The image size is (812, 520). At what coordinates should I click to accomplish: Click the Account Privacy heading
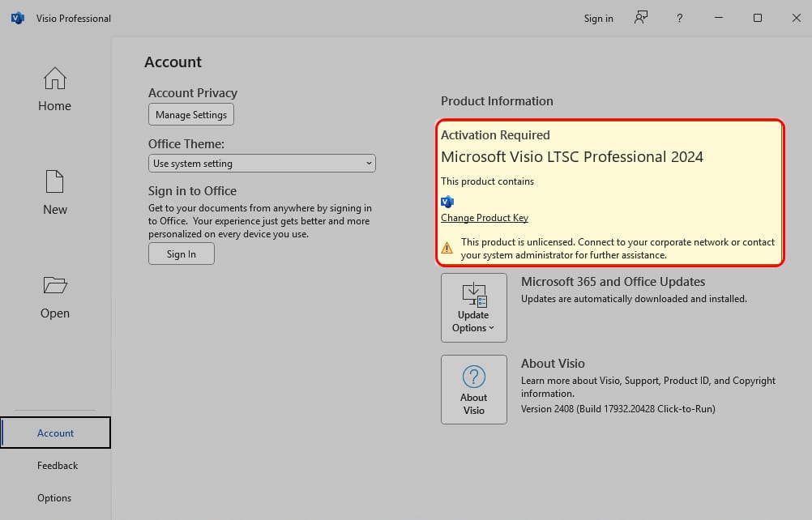click(193, 92)
